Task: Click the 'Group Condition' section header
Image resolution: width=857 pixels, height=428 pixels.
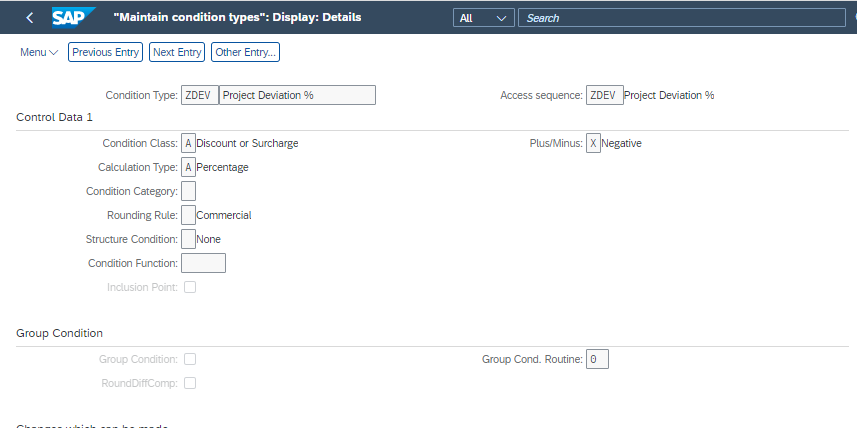Action: pyautogui.click(x=60, y=333)
